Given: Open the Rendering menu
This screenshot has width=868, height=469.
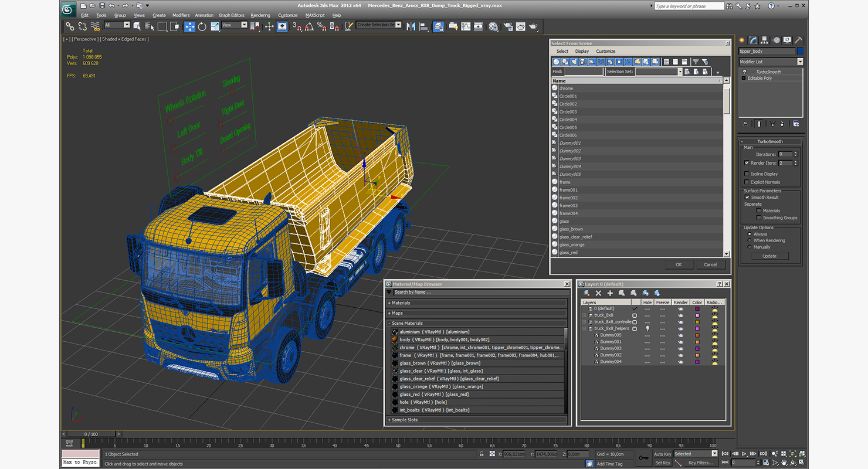Looking at the screenshot, I should (x=260, y=15).
